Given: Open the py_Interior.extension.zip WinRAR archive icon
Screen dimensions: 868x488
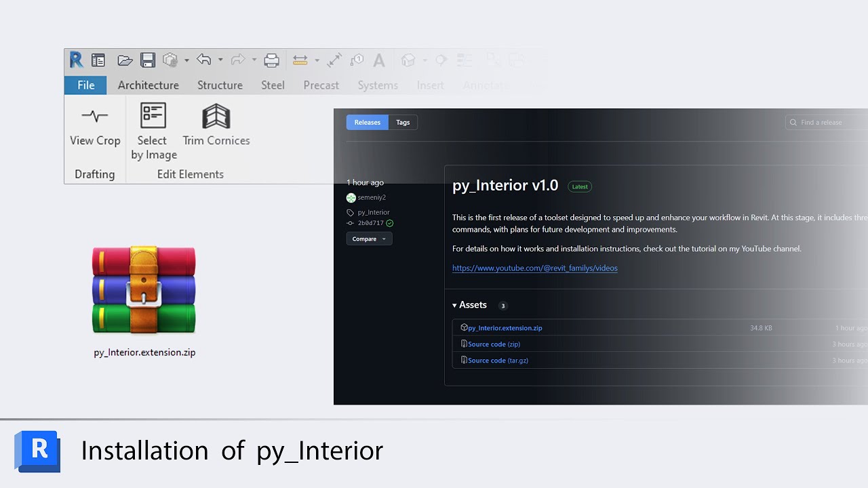Looking at the screenshot, I should (x=144, y=290).
